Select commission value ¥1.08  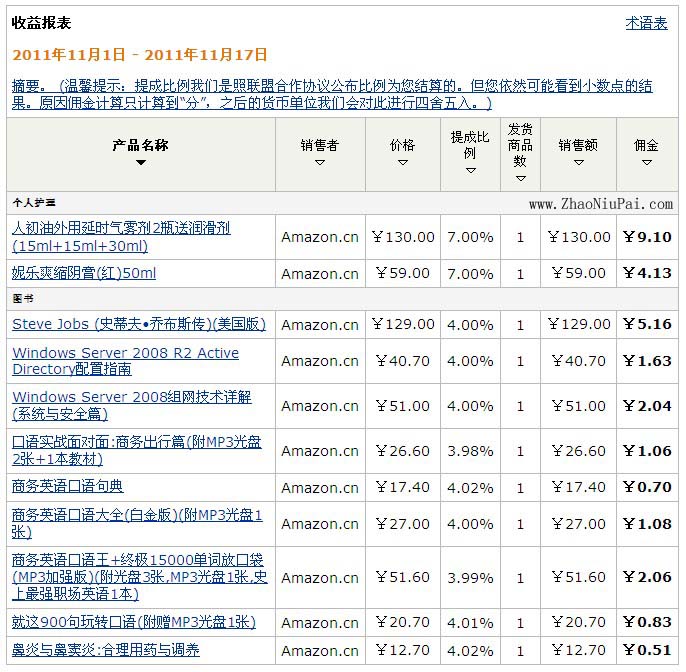coord(647,524)
